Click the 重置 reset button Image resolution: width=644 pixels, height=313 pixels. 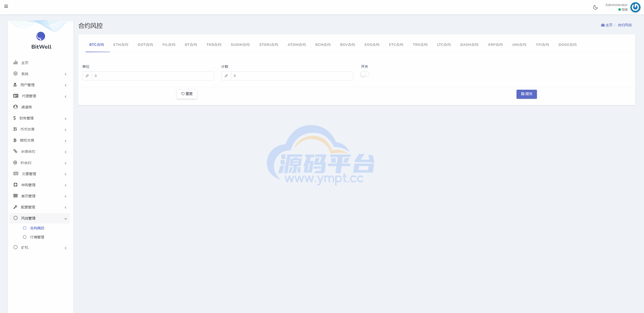pos(187,94)
